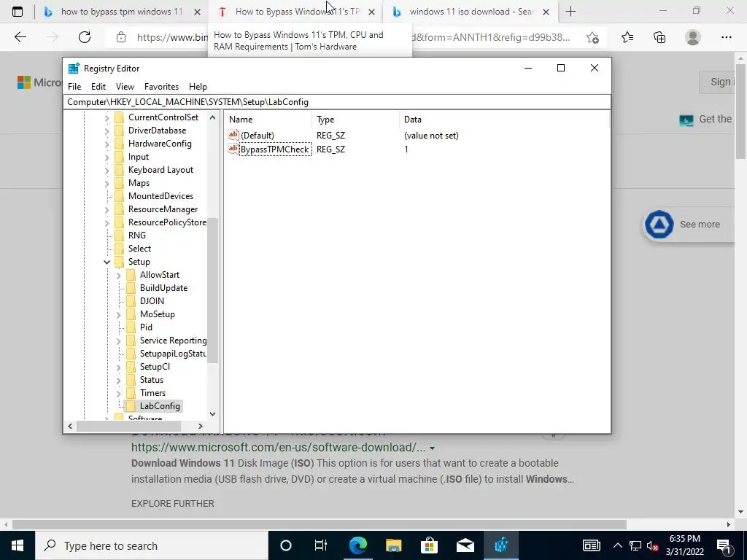This screenshot has height=560, width=747.
Task: Open Microsoft Edge from taskbar
Action: click(357, 545)
